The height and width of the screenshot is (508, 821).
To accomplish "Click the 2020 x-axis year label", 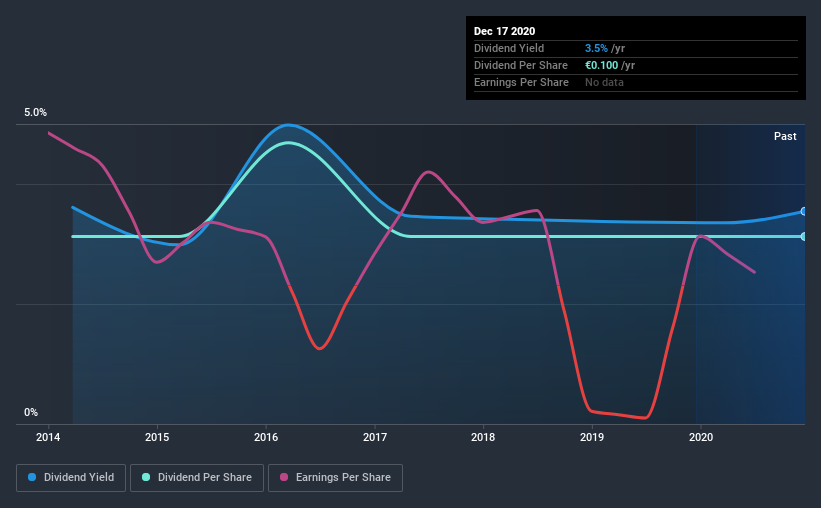I will click(x=701, y=437).
